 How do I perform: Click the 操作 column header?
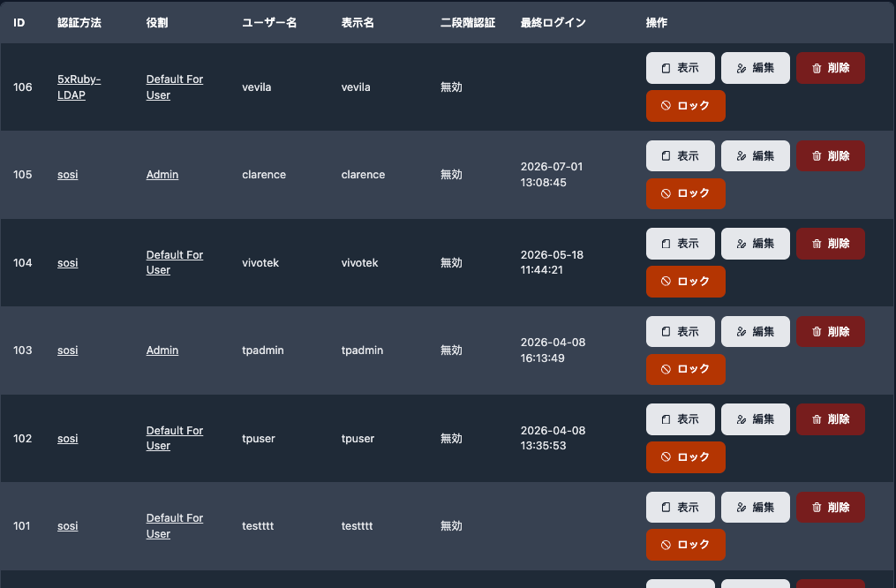657,23
